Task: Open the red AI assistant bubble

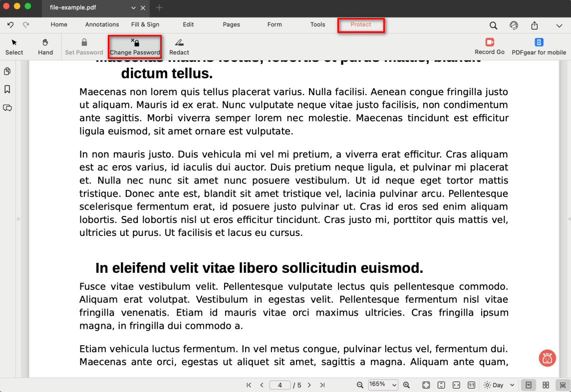Action: 548,358
